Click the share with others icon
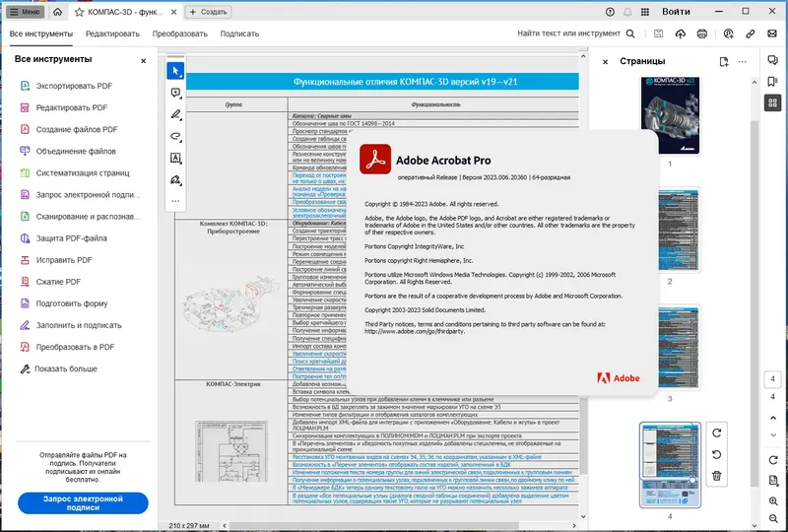 (728, 33)
